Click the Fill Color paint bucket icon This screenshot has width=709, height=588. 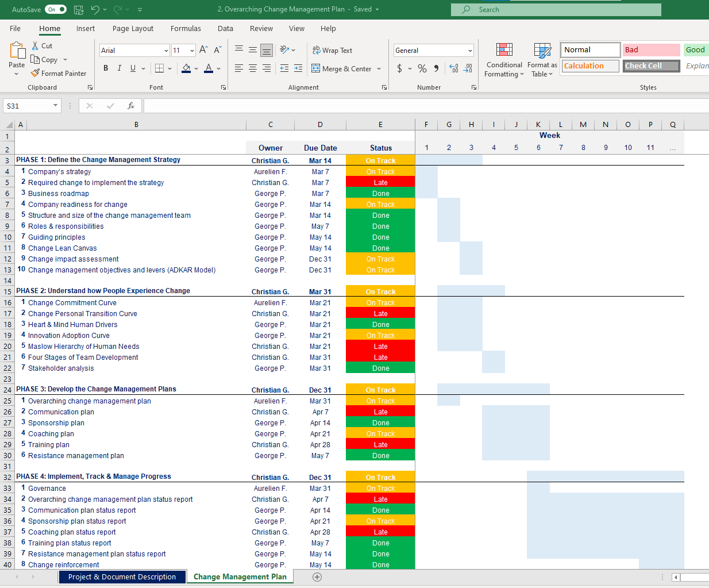[x=186, y=68]
